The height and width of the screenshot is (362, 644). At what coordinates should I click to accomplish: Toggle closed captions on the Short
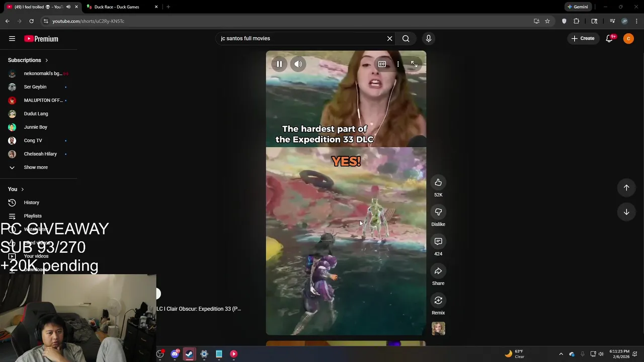[x=382, y=64]
